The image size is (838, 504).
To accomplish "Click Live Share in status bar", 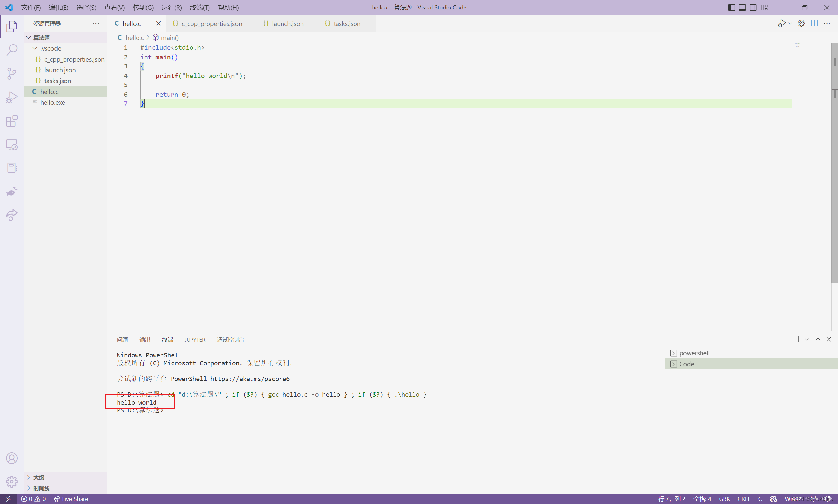I will coord(71,498).
